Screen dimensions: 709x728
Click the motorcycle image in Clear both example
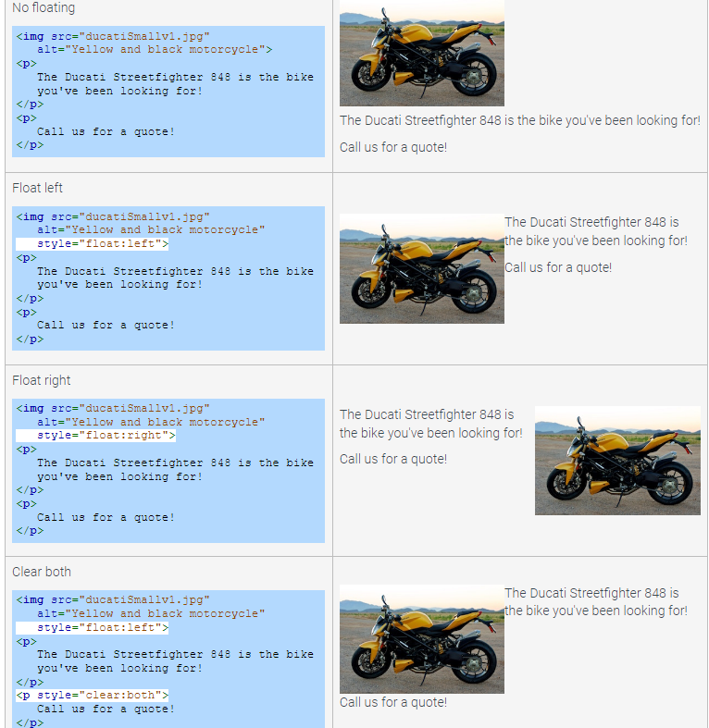pos(421,639)
